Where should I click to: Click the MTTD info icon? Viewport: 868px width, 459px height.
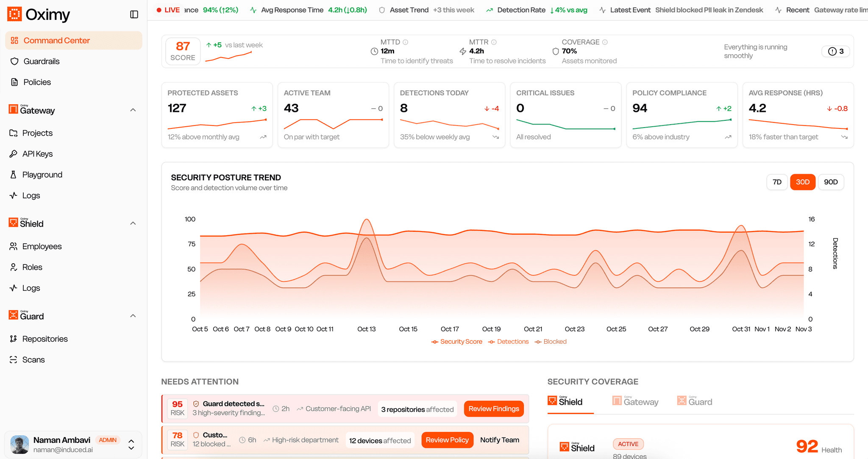tap(406, 42)
